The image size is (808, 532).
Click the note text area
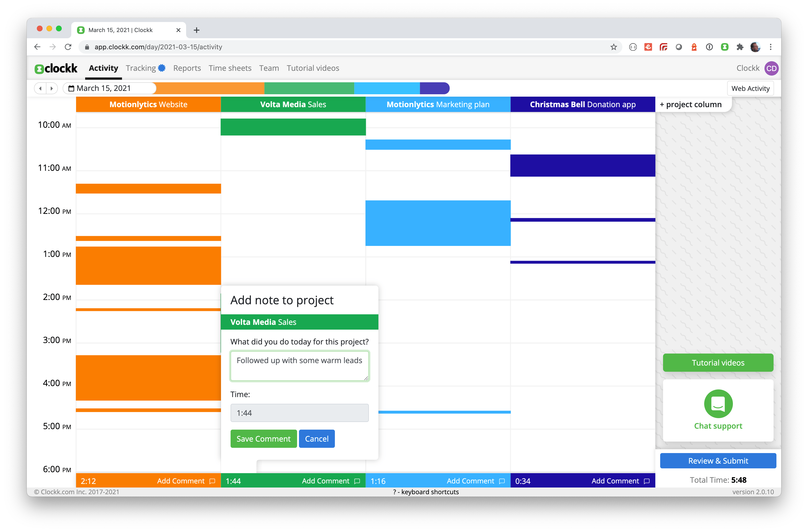(x=299, y=366)
